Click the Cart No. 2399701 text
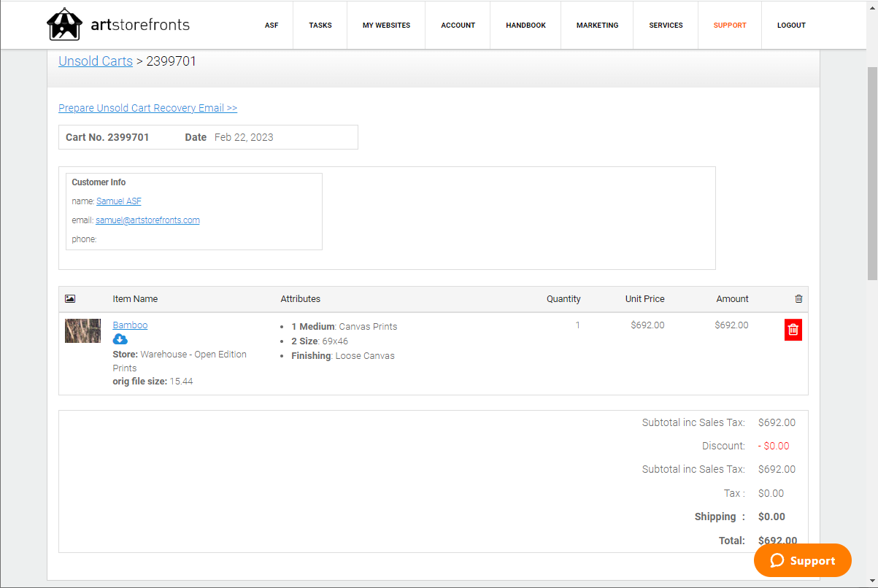Viewport: 878px width, 588px height. [107, 137]
